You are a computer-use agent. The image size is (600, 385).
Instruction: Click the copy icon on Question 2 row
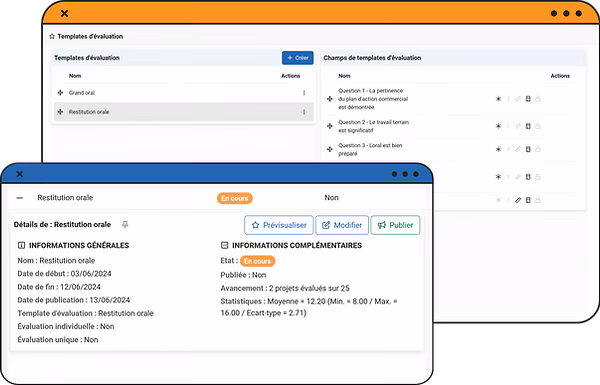click(528, 126)
